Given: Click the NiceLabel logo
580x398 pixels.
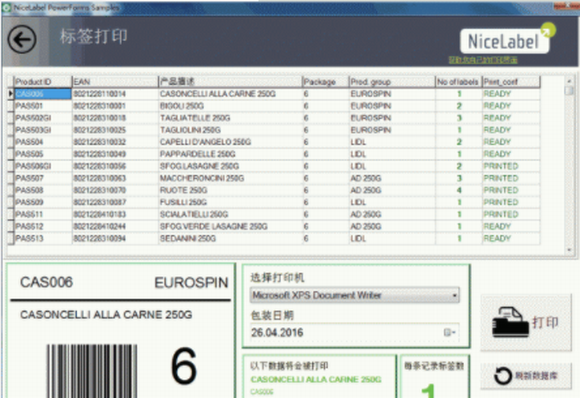Looking at the screenshot, I should pos(505,41).
